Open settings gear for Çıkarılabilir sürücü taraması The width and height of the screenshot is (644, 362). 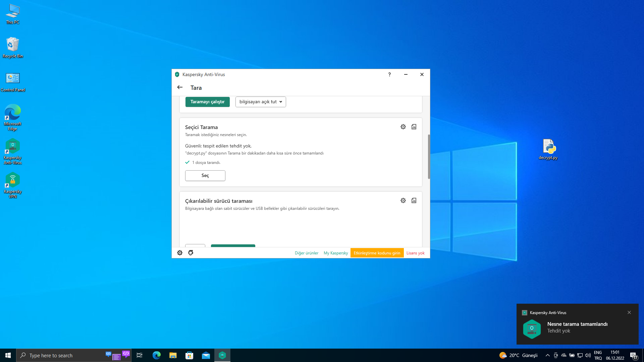pyautogui.click(x=403, y=200)
